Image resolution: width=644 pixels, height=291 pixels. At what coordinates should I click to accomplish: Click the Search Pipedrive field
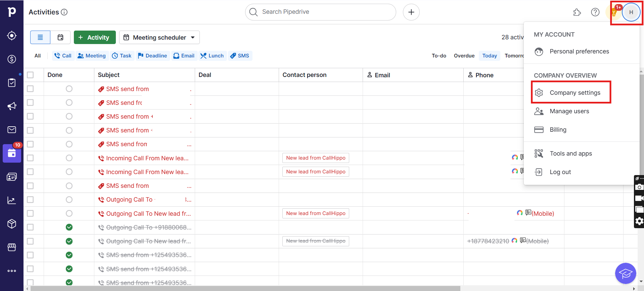point(321,12)
